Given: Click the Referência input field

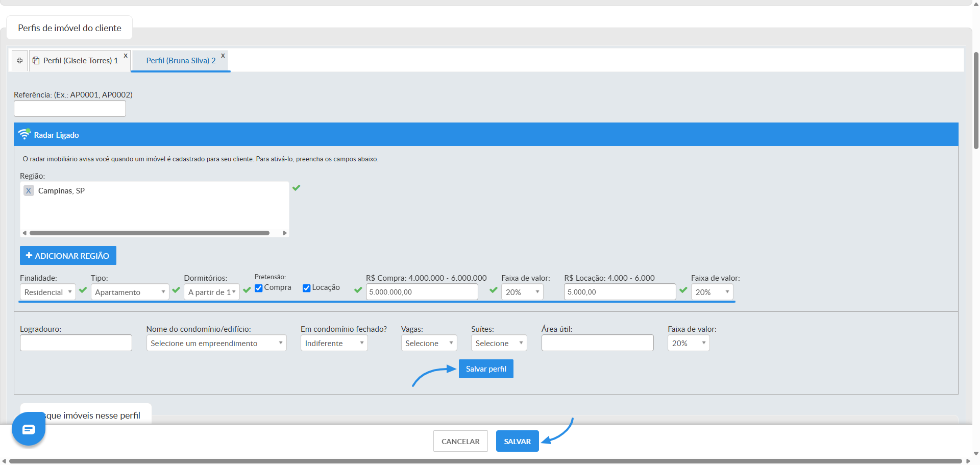Looking at the screenshot, I should (70, 109).
